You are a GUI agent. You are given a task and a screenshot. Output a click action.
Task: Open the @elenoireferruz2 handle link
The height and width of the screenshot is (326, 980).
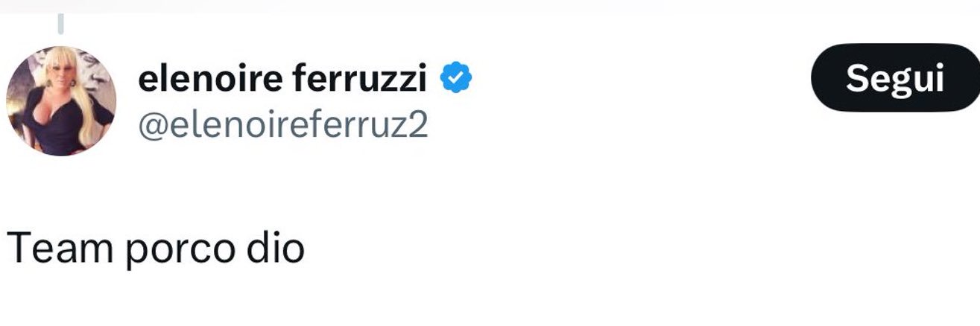tap(283, 126)
